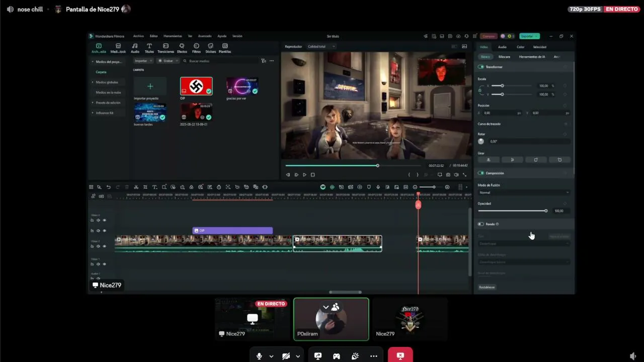Click the Comprar button
The height and width of the screenshot is (362, 644).
tap(489, 36)
